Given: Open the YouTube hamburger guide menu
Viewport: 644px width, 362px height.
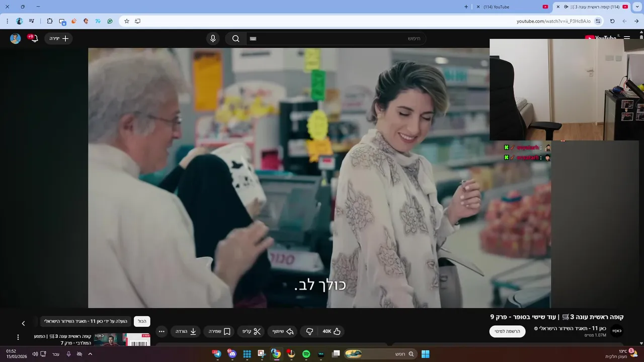Looking at the screenshot, I should point(627,38).
